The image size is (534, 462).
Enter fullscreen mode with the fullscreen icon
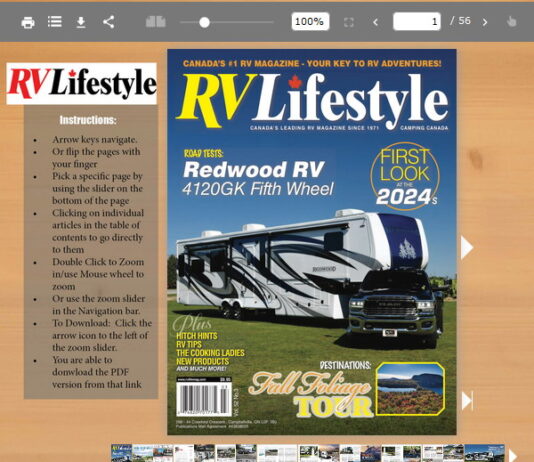pos(349,22)
